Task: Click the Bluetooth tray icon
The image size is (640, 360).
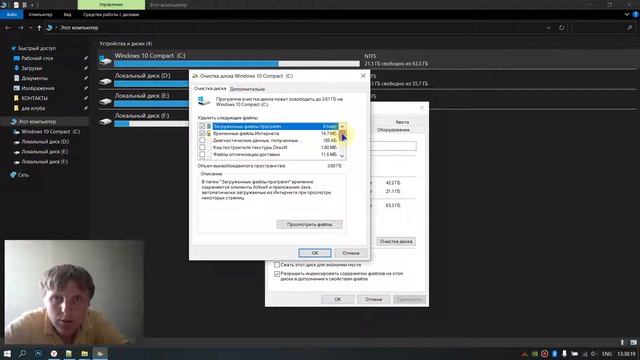Action: coord(554,353)
